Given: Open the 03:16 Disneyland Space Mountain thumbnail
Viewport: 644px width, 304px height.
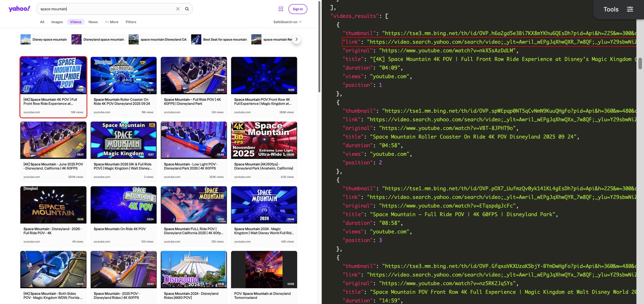Looking at the screenshot, I should (x=53, y=205).
